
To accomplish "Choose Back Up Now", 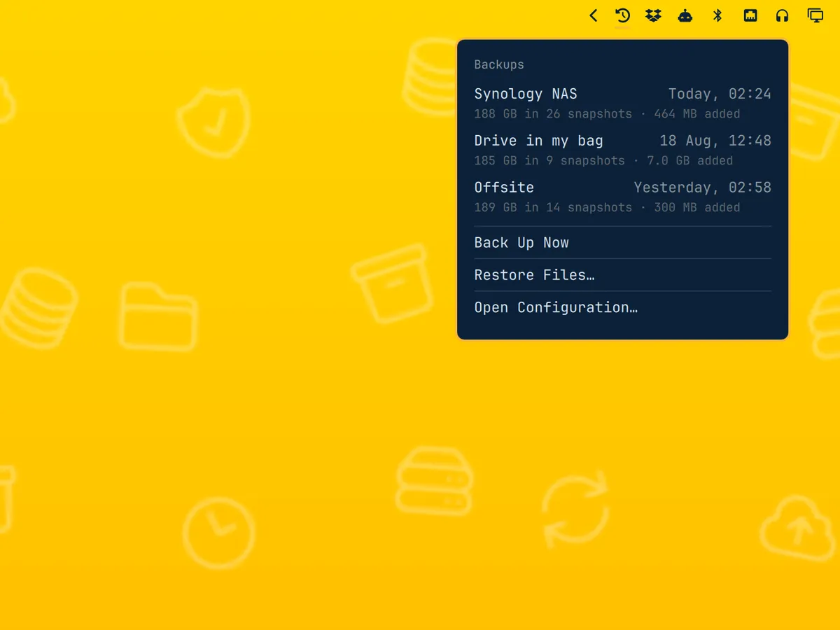I will tap(623, 243).
